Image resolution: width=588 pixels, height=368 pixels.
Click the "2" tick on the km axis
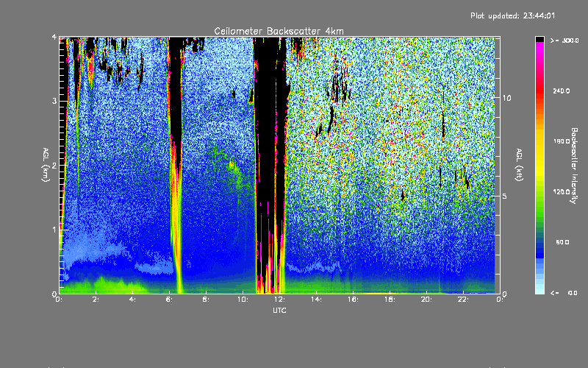(54, 166)
